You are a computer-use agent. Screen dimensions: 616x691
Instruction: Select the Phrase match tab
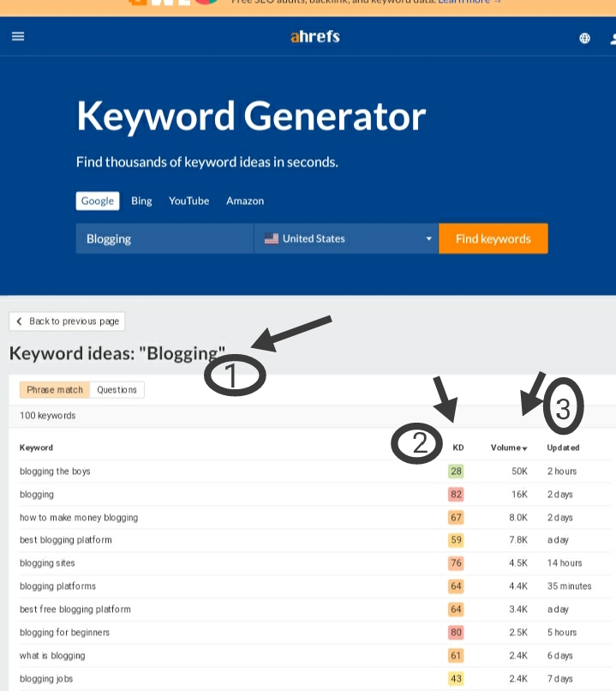pyautogui.click(x=54, y=389)
